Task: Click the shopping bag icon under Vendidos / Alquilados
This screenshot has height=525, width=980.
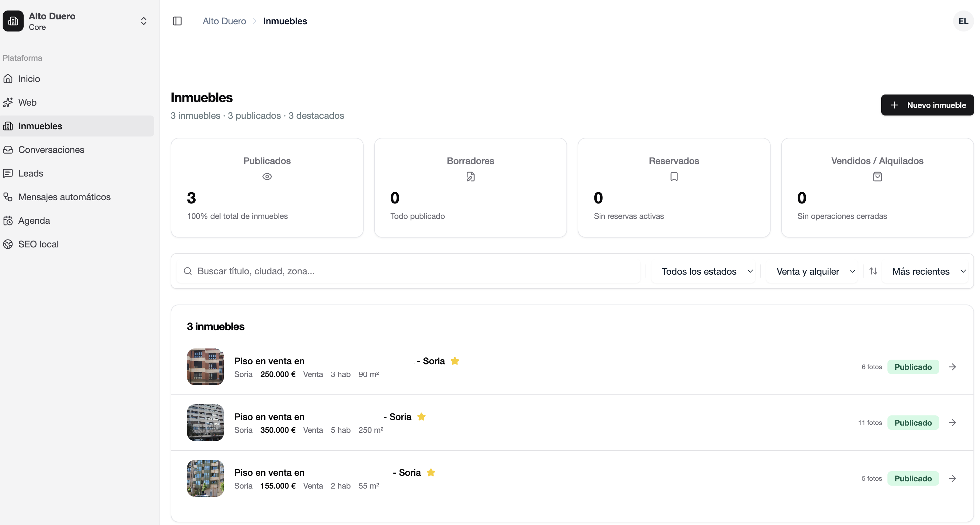Action: [x=877, y=177]
